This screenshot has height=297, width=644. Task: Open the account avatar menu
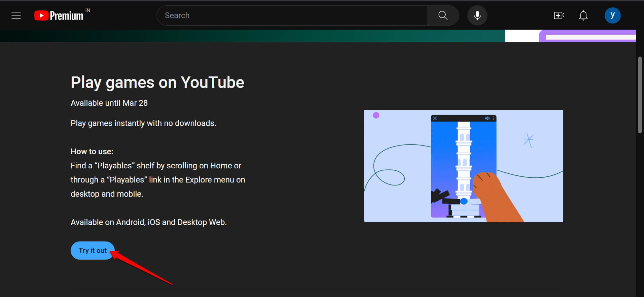point(612,15)
